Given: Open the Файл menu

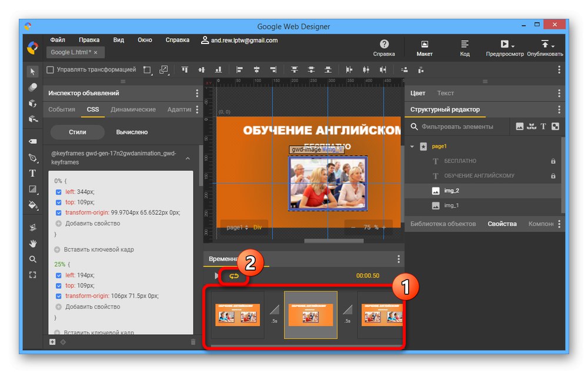Looking at the screenshot, I should pos(58,40).
